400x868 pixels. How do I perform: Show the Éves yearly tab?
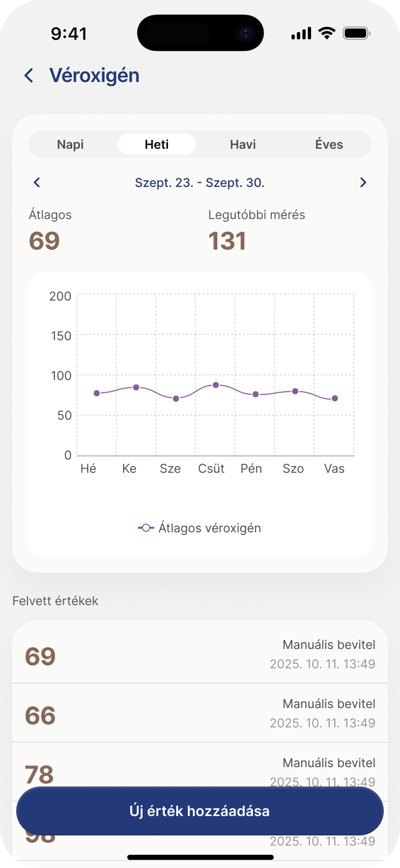pyautogui.click(x=329, y=145)
